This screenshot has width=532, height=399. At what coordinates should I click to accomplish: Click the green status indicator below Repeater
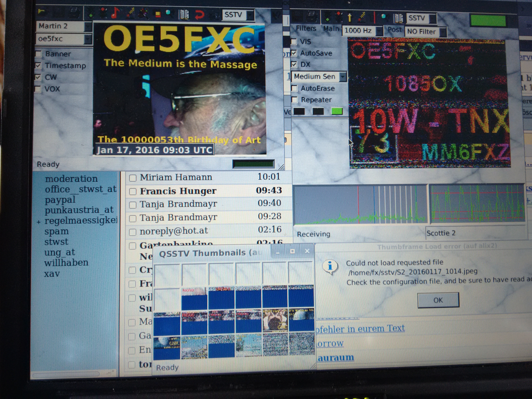337,111
